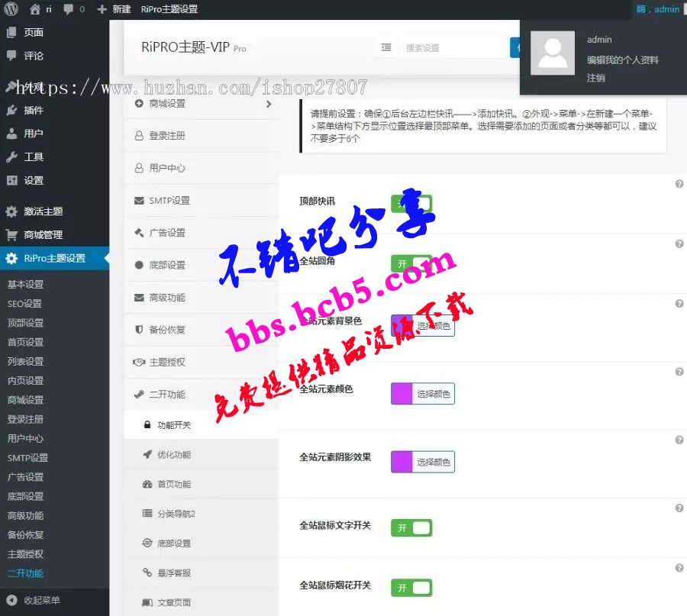Click the WordPress logo in the admin bar
Screen dimensions: 687x616
(11, 8)
